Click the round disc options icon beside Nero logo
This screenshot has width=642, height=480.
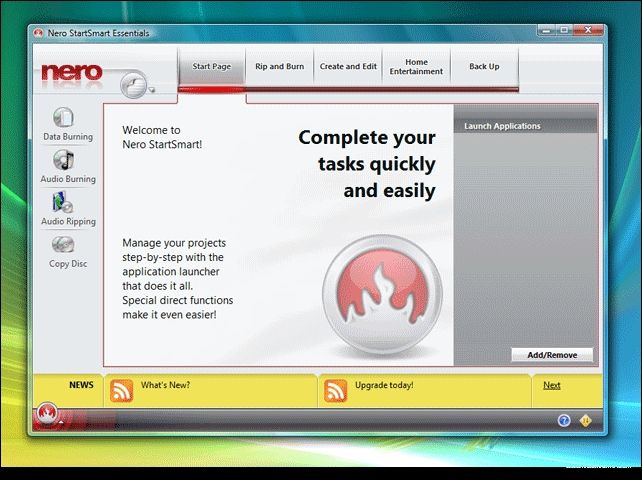click(133, 85)
